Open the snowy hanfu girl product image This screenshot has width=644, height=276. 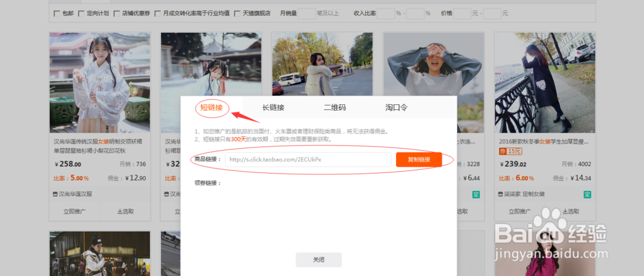pyautogui.click(x=211, y=65)
